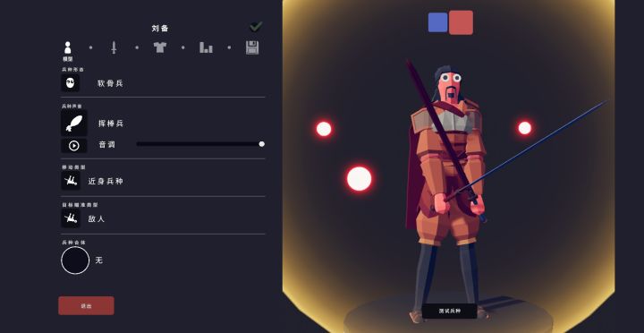Select the red team color swatch
This screenshot has height=333, width=644.
point(461,22)
